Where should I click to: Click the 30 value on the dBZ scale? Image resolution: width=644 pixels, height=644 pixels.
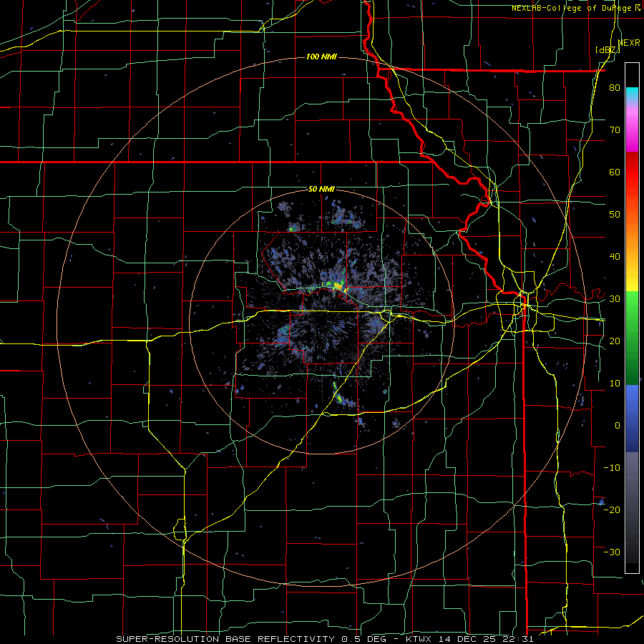click(615, 299)
